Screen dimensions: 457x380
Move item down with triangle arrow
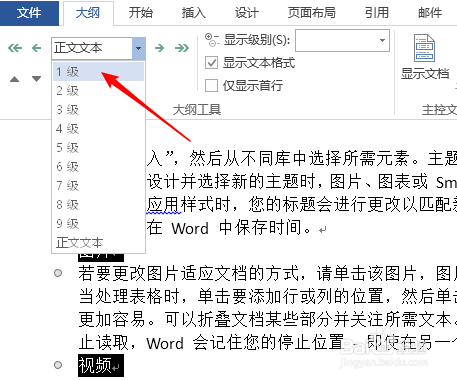tap(36, 79)
